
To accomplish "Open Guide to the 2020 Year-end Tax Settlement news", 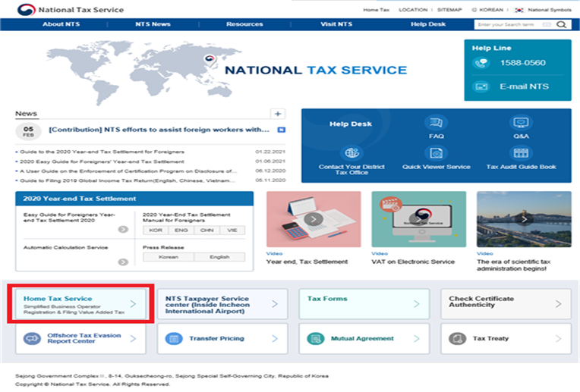I will coord(102,152).
